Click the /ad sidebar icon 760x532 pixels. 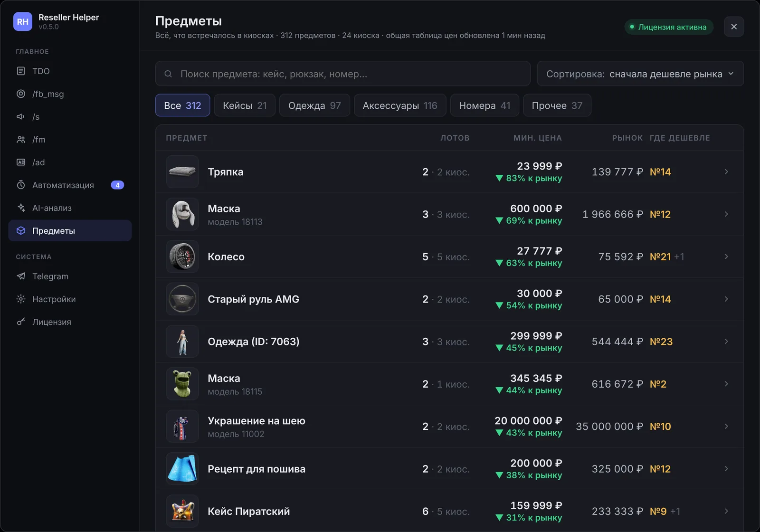click(21, 162)
